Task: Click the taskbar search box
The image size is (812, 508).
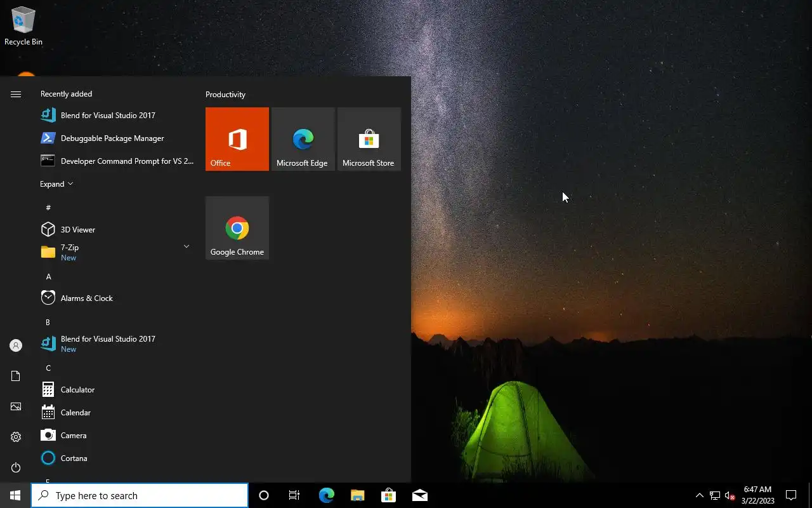Action: [x=140, y=495]
